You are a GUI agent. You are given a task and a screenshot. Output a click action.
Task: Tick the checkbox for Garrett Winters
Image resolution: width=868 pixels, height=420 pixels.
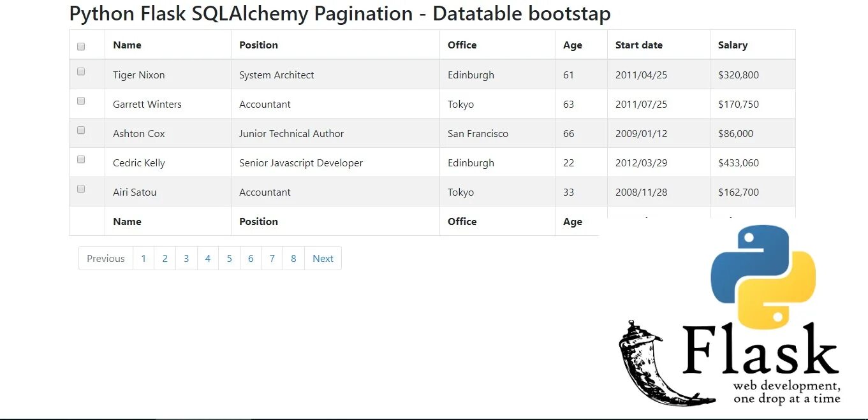pyautogui.click(x=81, y=101)
